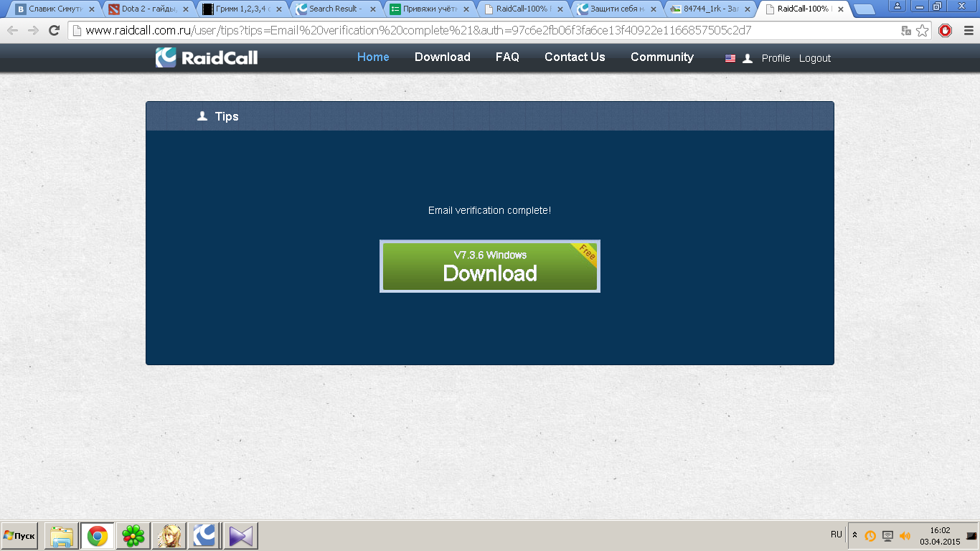
Task: Open ICQ green flower taskbar icon
Action: tap(133, 536)
